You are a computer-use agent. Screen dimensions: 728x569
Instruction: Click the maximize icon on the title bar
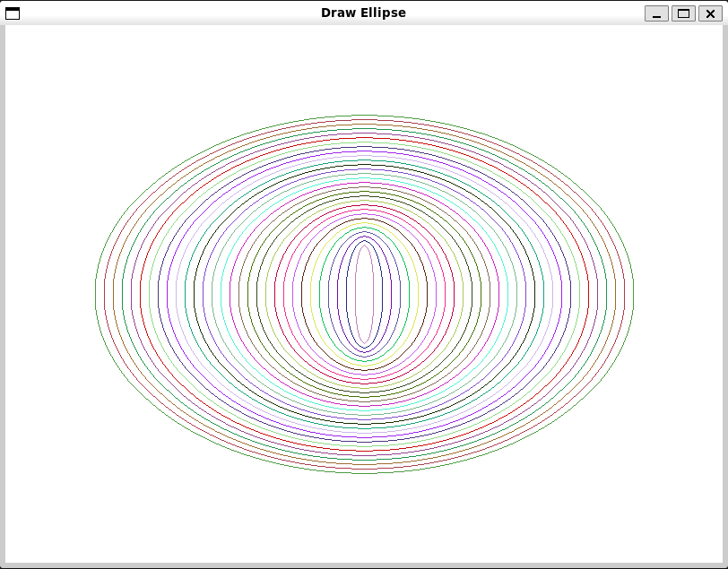coord(686,13)
